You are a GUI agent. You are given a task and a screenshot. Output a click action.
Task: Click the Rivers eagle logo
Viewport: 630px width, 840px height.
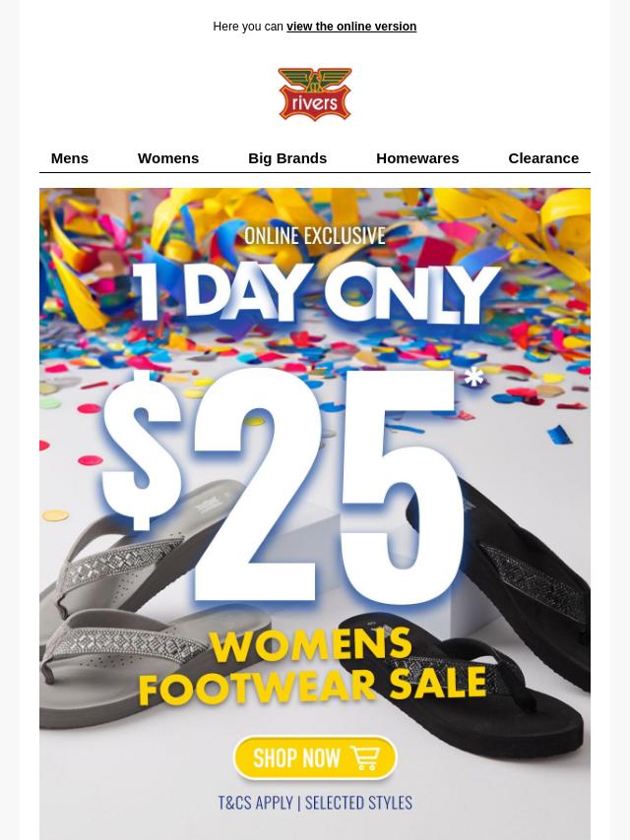pos(315,93)
